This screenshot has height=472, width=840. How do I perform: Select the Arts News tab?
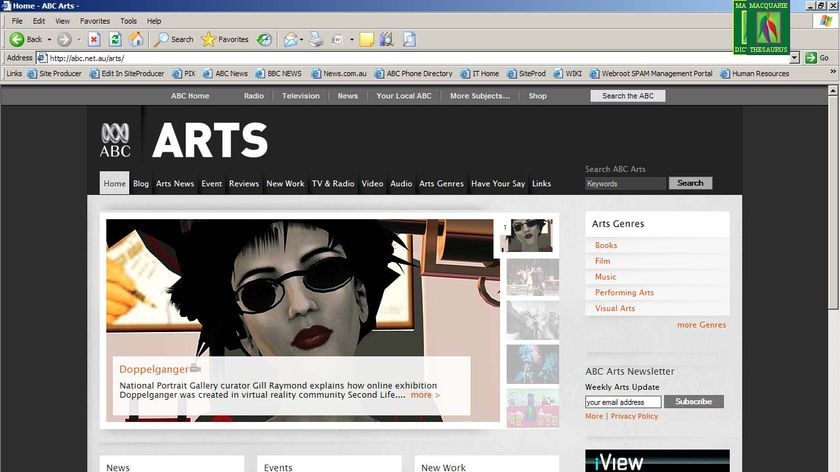point(175,183)
